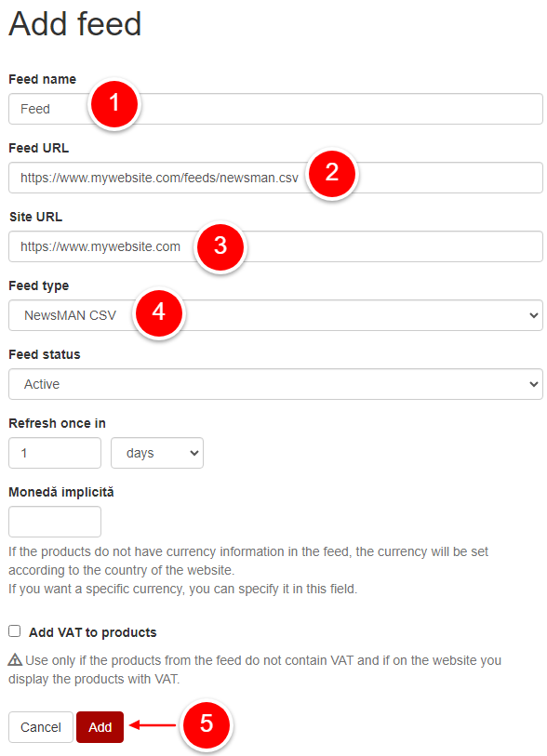Viewport: 547px width, 756px height.
Task: Click the red step 1 marker
Action: [113, 103]
